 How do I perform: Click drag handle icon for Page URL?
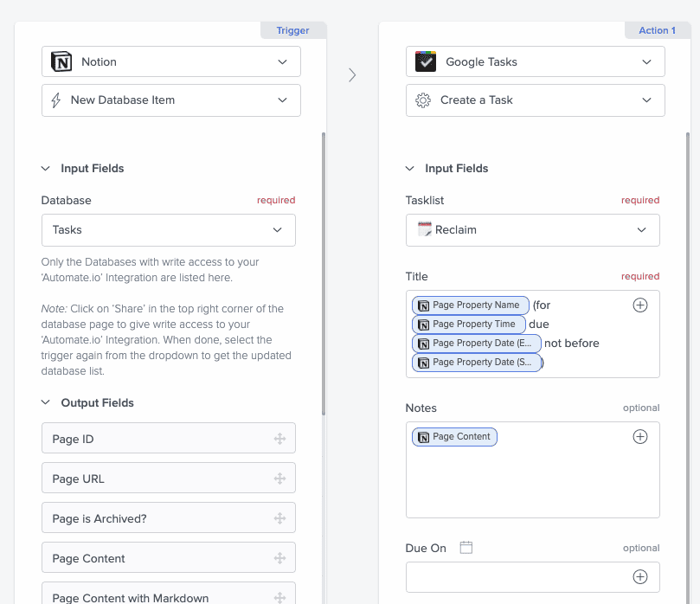click(x=279, y=479)
